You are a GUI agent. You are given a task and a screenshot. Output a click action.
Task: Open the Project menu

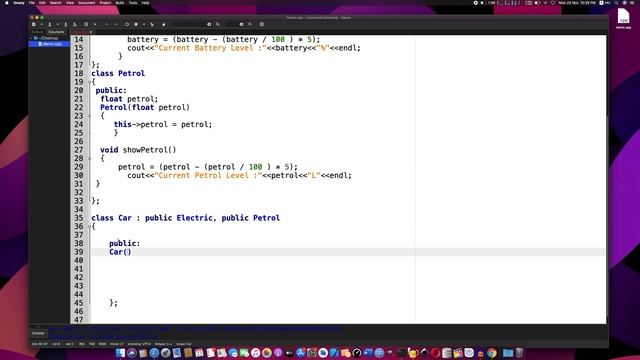(x=105, y=2)
